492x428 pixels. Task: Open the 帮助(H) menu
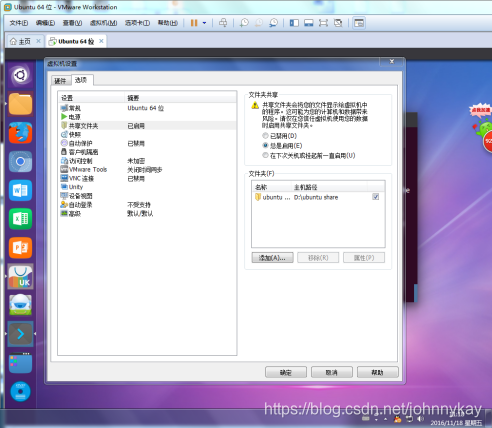pos(168,23)
